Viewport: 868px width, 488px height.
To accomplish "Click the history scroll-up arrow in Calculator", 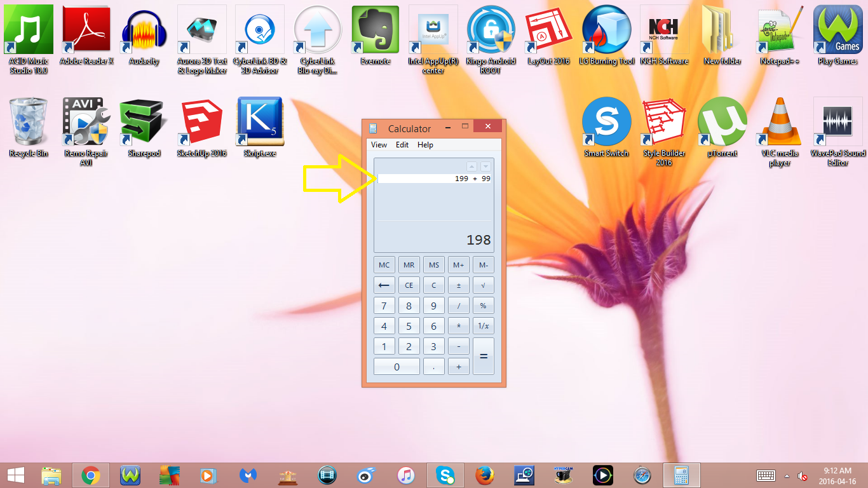I will (x=472, y=166).
